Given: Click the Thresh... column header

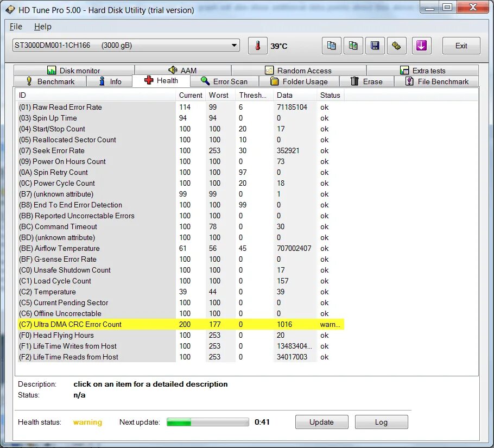Looking at the screenshot, I should pyautogui.click(x=254, y=95).
